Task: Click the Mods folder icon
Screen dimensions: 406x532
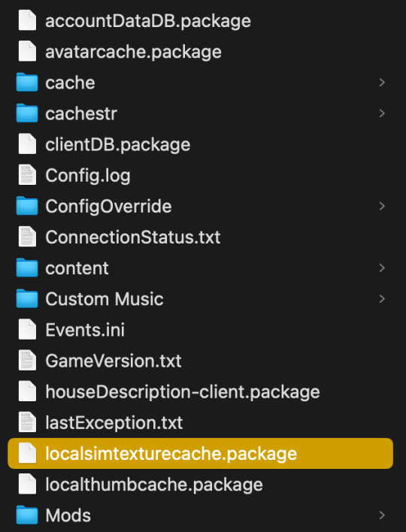Action: pos(27,515)
